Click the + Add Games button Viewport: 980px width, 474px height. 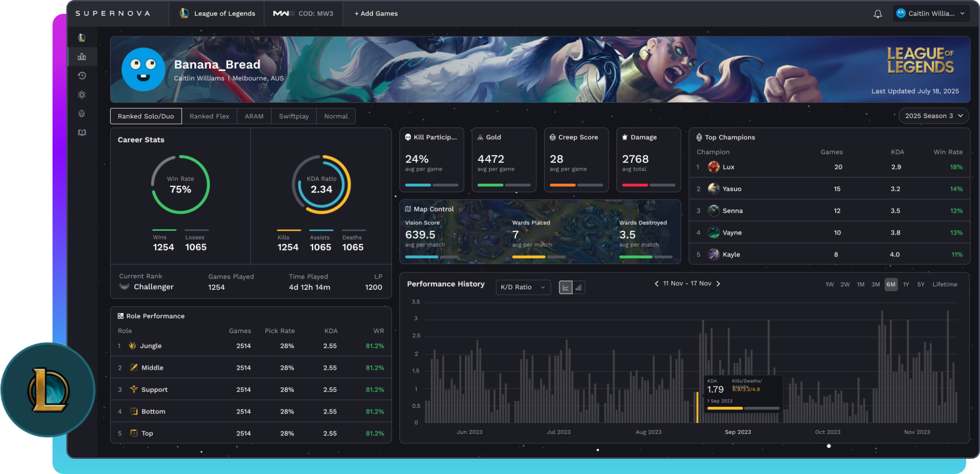coord(376,13)
